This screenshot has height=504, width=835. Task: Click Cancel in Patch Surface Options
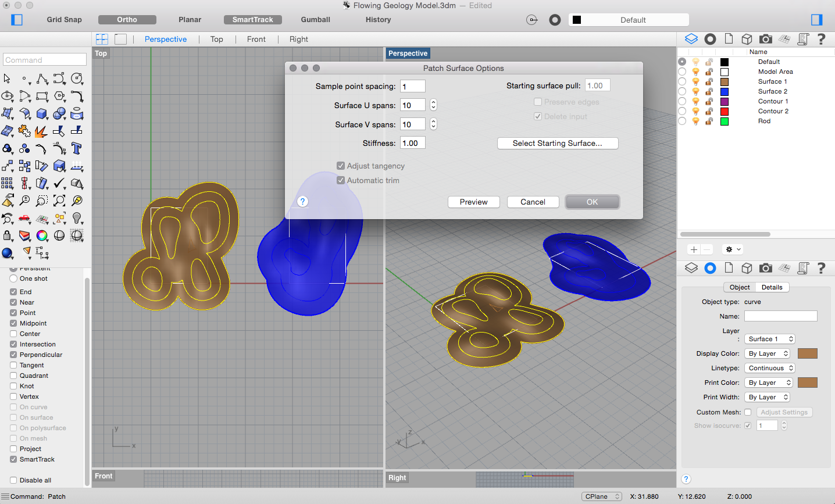tap(533, 202)
